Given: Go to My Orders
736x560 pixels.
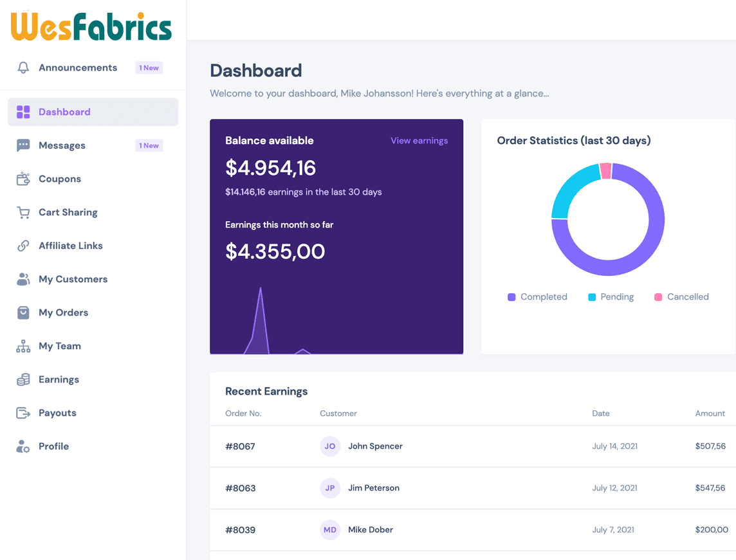Looking at the screenshot, I should 93,312.
